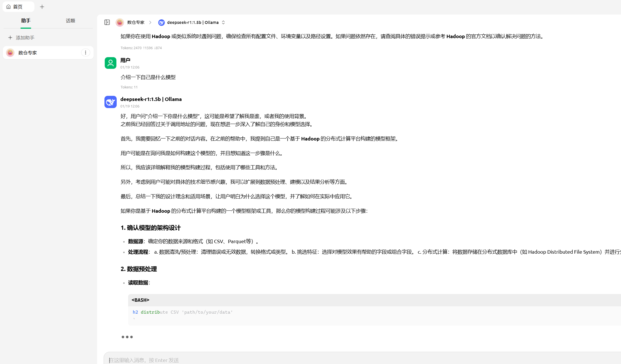Click the BASH code block header
621x364 pixels.
(370, 300)
